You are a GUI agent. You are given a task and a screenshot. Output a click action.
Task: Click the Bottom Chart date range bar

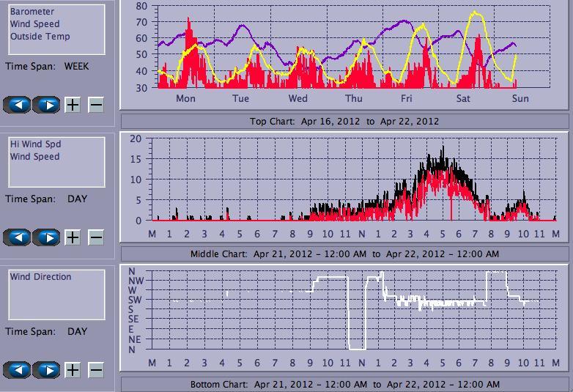[344, 384]
